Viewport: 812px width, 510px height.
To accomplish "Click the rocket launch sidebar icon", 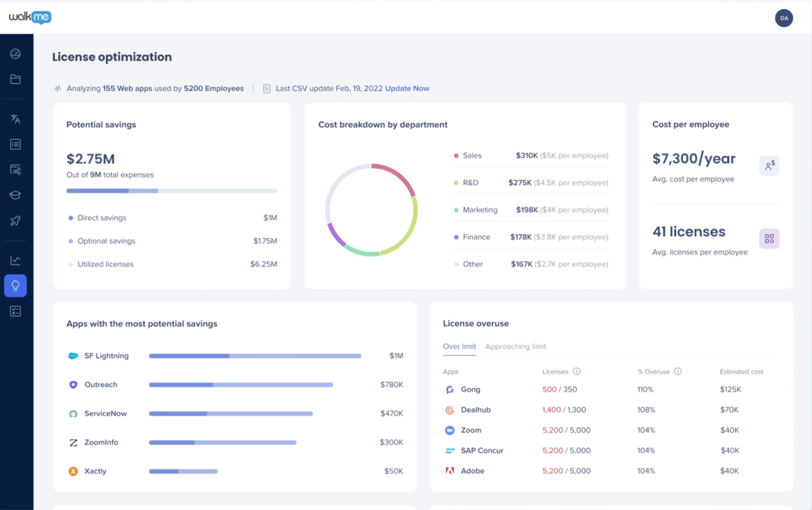I will click(x=15, y=220).
